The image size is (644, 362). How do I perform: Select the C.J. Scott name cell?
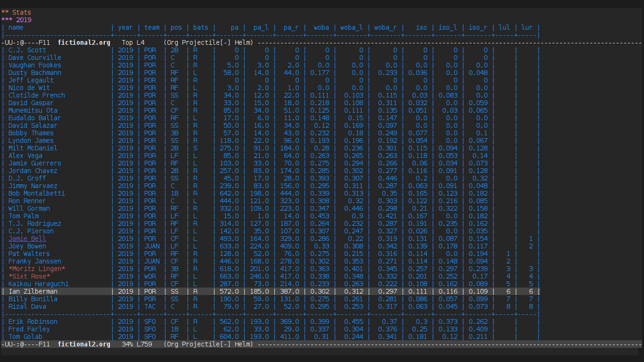[x=27, y=50]
